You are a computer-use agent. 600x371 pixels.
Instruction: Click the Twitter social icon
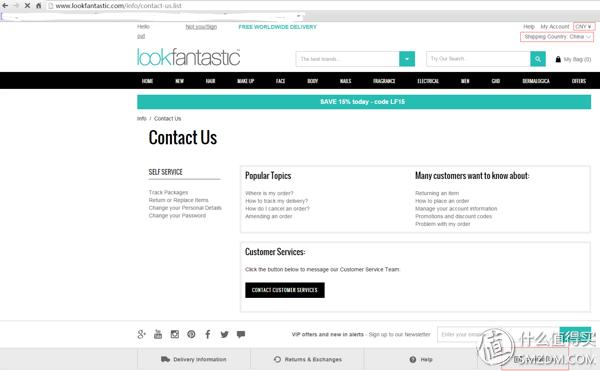(225, 334)
